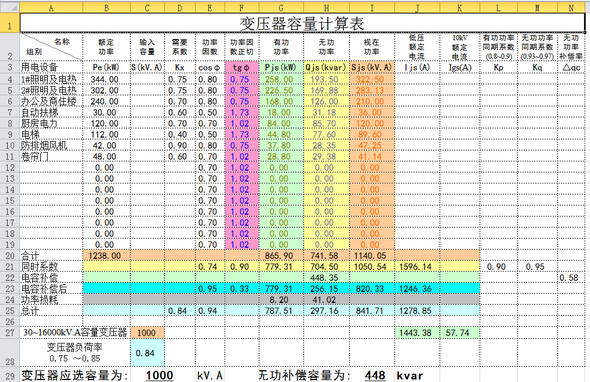Select result value 448 in row 29
590x382 pixels.
pos(375,375)
